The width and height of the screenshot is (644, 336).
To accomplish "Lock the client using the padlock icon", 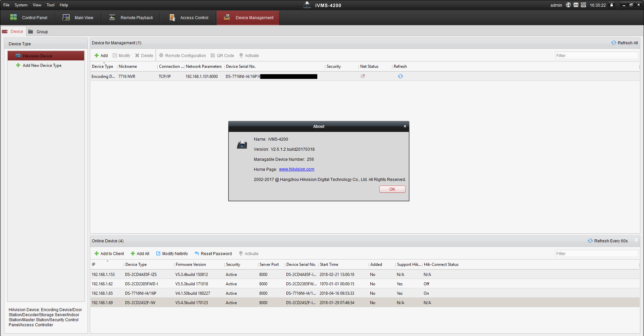I will pos(611,5).
